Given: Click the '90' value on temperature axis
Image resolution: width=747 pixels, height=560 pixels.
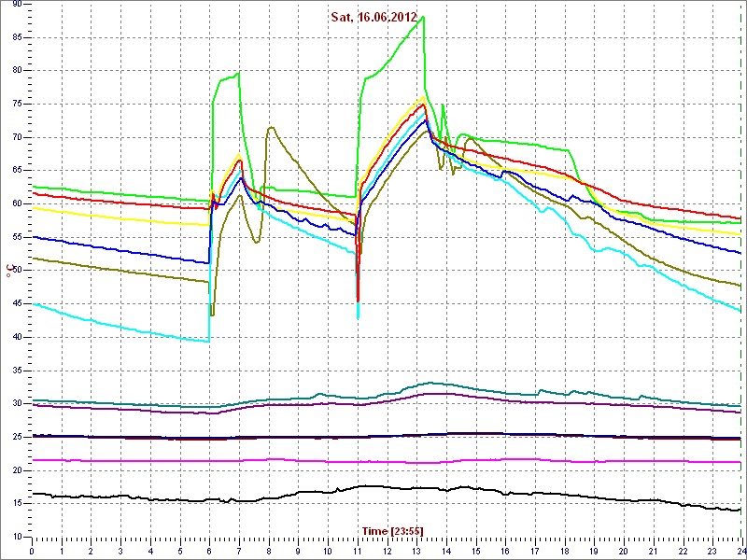Looking at the screenshot, I should tap(16, 4).
